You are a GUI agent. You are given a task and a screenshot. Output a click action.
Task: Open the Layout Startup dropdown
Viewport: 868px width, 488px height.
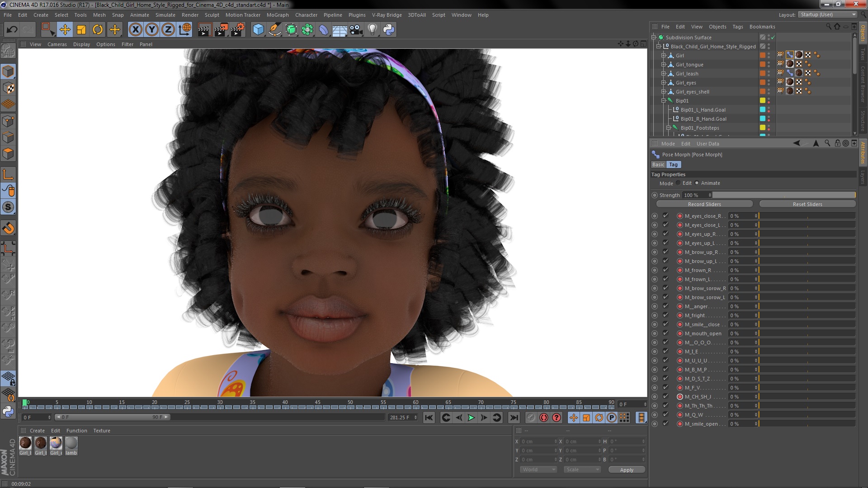(x=827, y=14)
